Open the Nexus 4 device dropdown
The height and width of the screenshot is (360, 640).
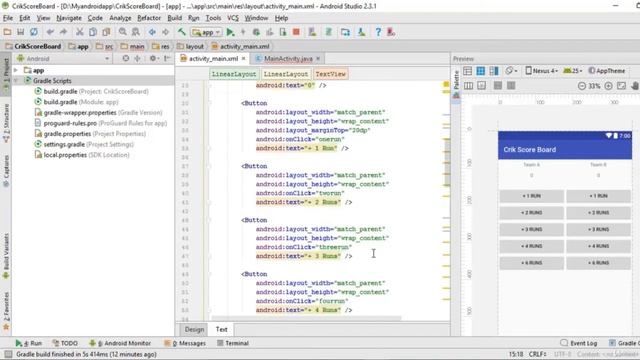coord(541,71)
